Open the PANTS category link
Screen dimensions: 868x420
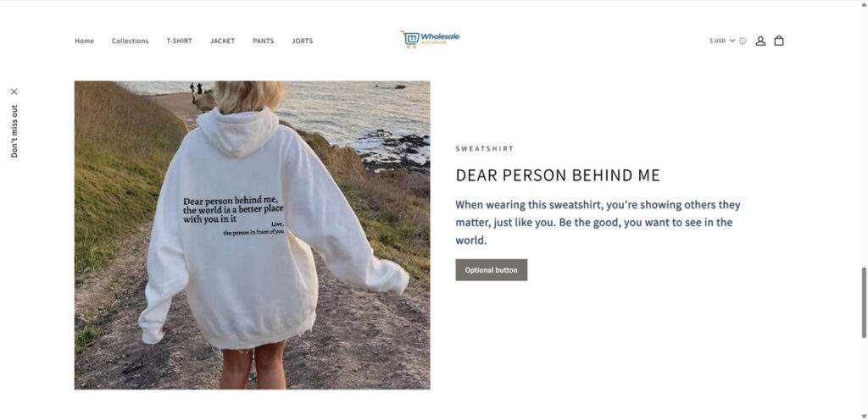(x=264, y=41)
